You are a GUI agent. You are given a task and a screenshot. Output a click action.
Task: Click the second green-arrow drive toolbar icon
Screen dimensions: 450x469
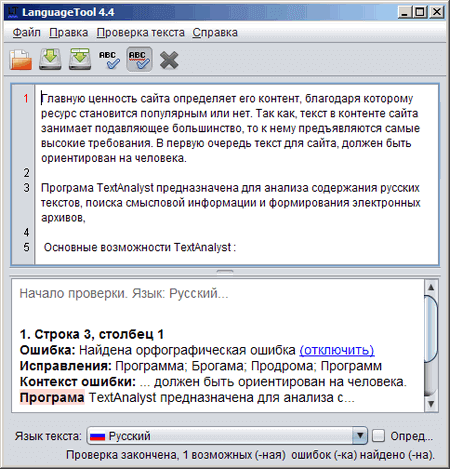click(x=80, y=59)
